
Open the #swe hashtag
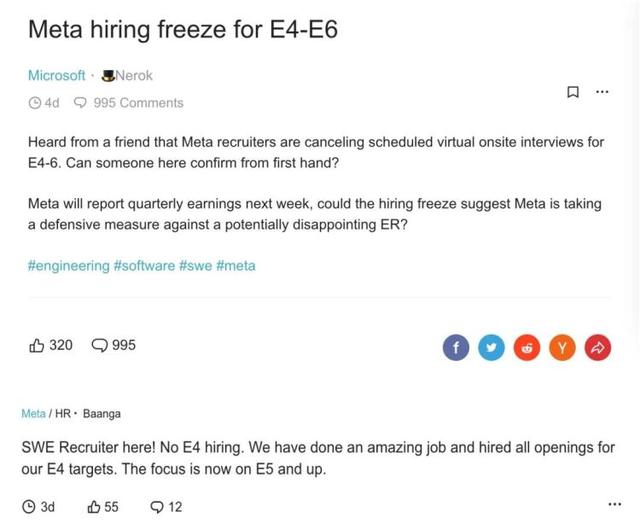tap(196, 266)
